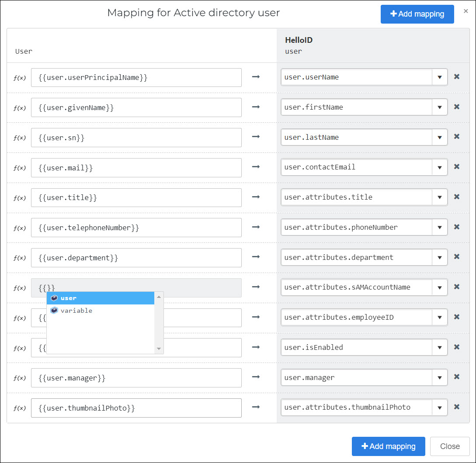Open the user.attributes.department dropdown
Viewport: 476px width, 463px height.
(440, 257)
